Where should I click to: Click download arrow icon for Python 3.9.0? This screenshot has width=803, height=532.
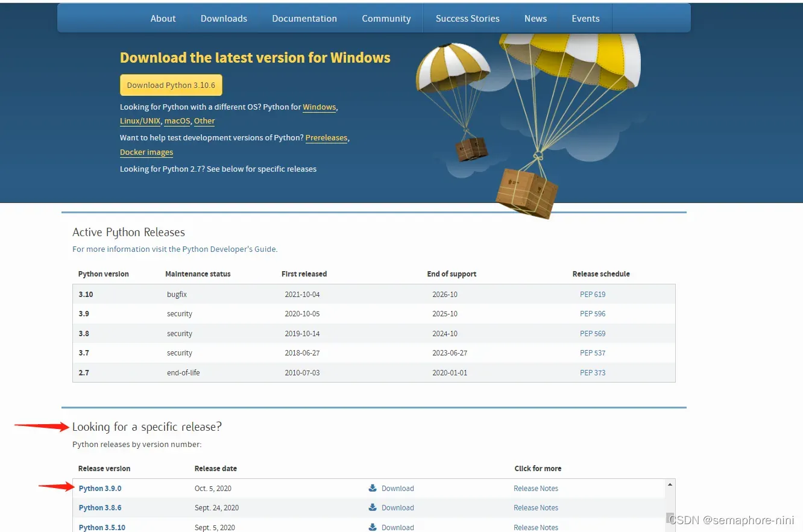[373, 488]
